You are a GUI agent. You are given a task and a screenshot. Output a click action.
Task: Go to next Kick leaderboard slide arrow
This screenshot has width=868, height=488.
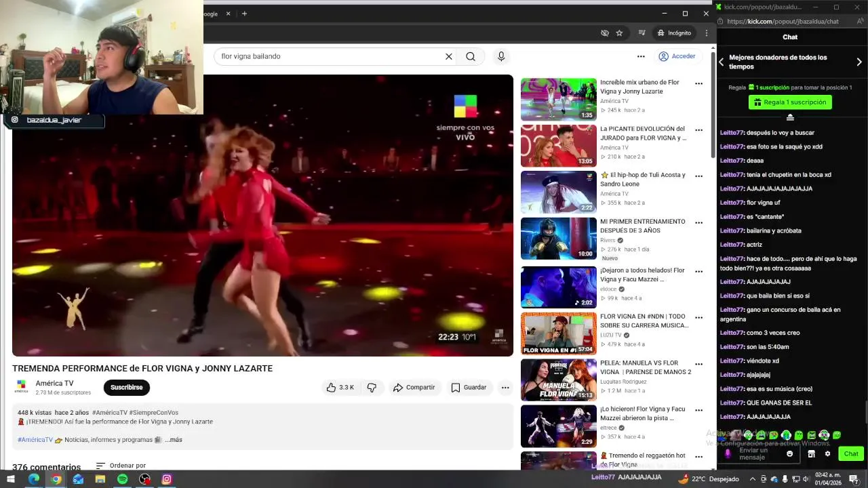click(x=859, y=62)
